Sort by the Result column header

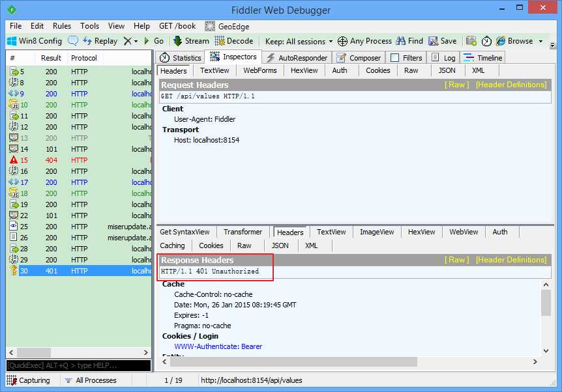(51, 58)
